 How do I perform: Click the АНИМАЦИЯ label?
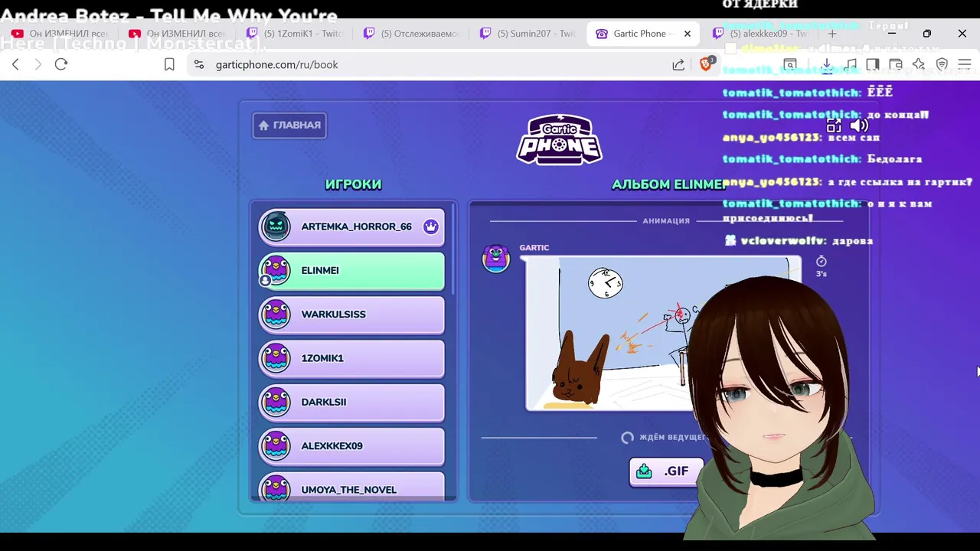(666, 221)
